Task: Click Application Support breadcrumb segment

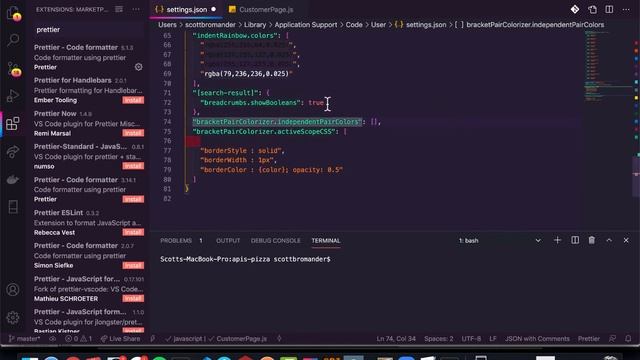Action: point(306,24)
